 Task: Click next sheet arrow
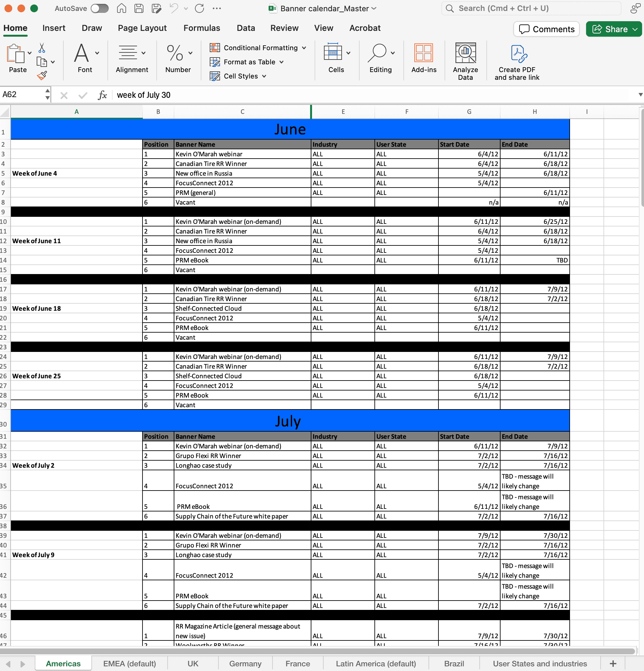[23, 664]
